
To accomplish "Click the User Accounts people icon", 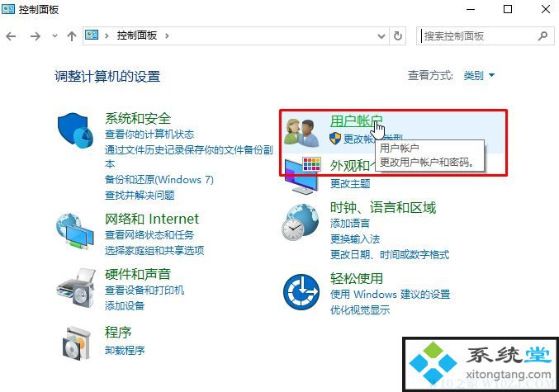I will pos(301,133).
